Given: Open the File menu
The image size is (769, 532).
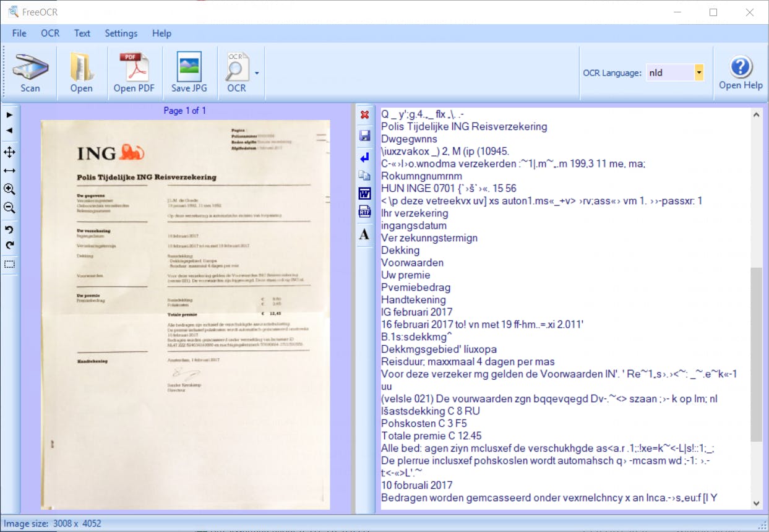Looking at the screenshot, I should point(19,33).
